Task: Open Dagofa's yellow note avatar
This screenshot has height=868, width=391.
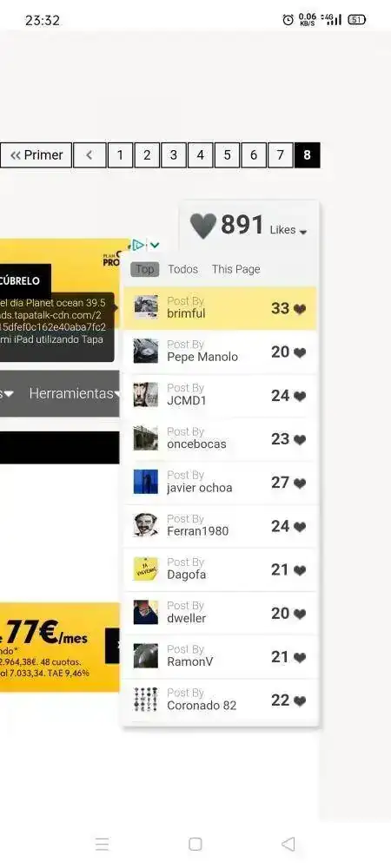Action: tap(146, 569)
